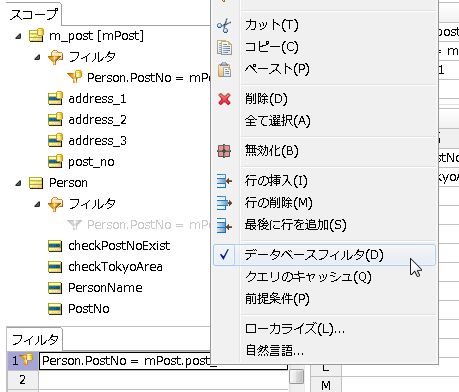This screenshot has height=392, width=459.
Task: Select 前提条件(P) menu entry
Action: click(277, 299)
